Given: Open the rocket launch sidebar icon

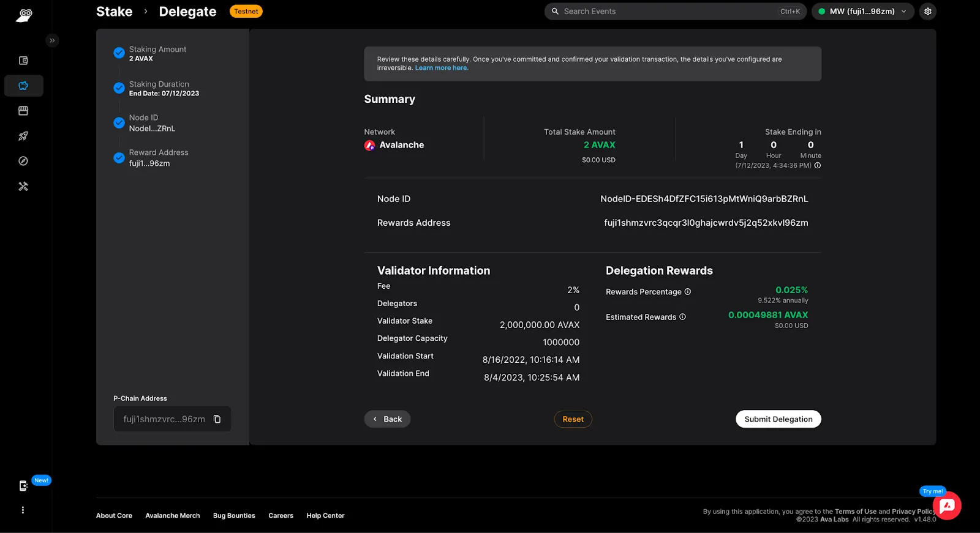Looking at the screenshot, I should (23, 136).
